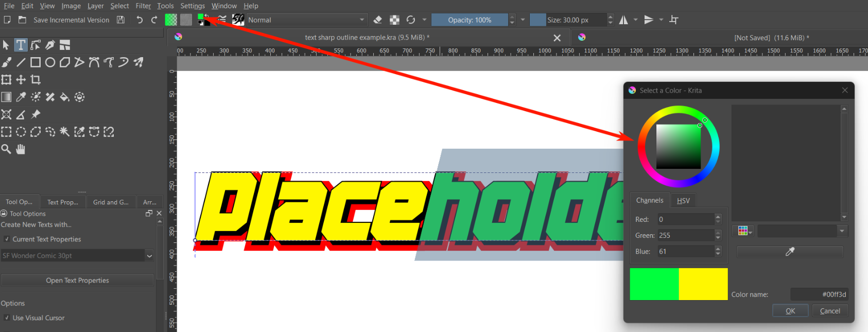Viewport: 868px width, 332px height.
Task: Open the Filter menu
Action: (x=143, y=6)
